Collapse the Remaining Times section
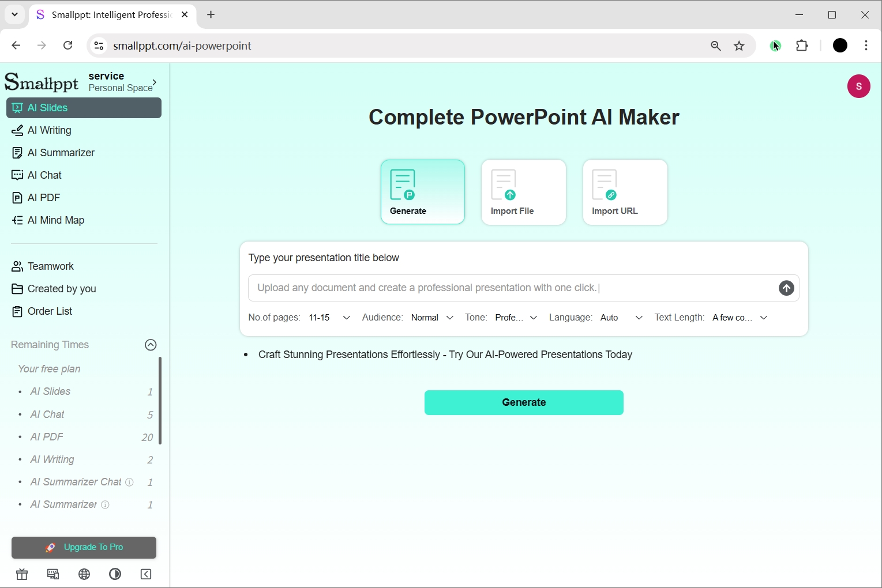The image size is (882, 588). point(151,345)
